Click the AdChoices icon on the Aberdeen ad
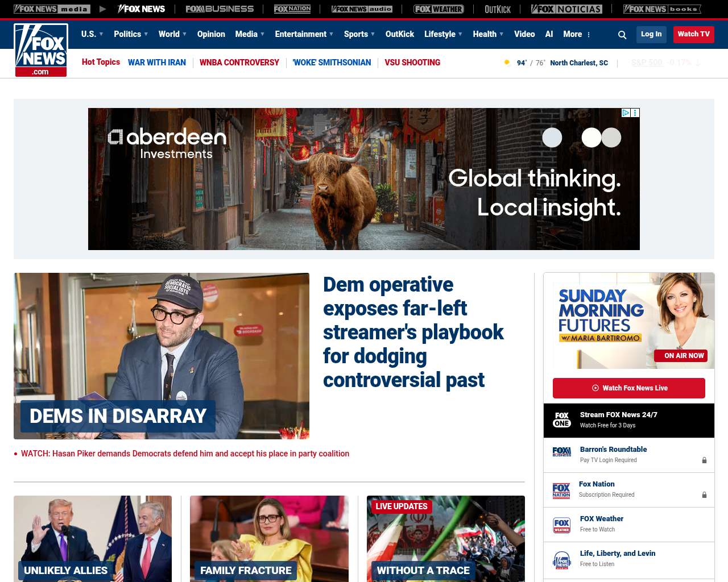Viewport: 728px width, 582px height. [x=626, y=113]
